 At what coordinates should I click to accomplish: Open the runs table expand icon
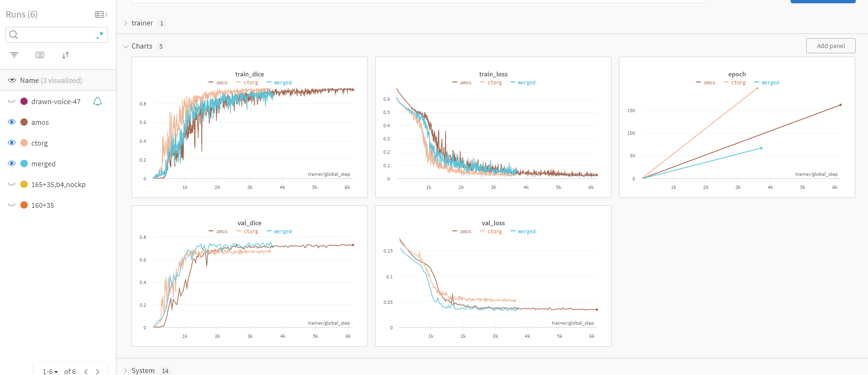101,15
